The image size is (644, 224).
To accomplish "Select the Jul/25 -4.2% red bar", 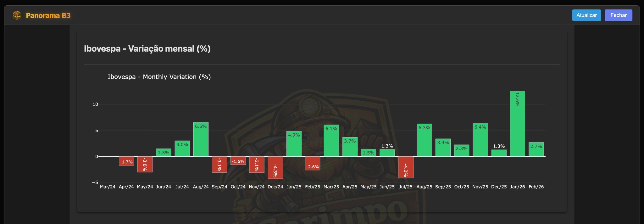I will pyautogui.click(x=405, y=167).
